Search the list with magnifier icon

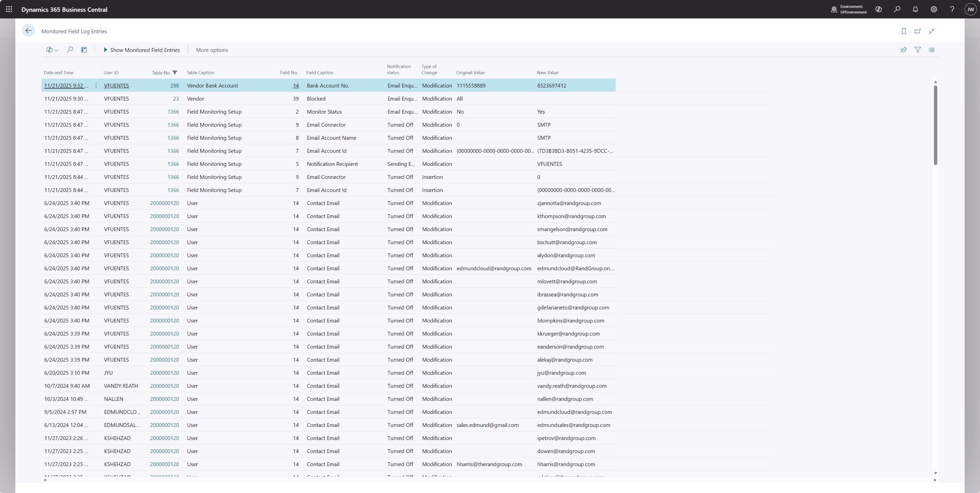[x=70, y=50]
